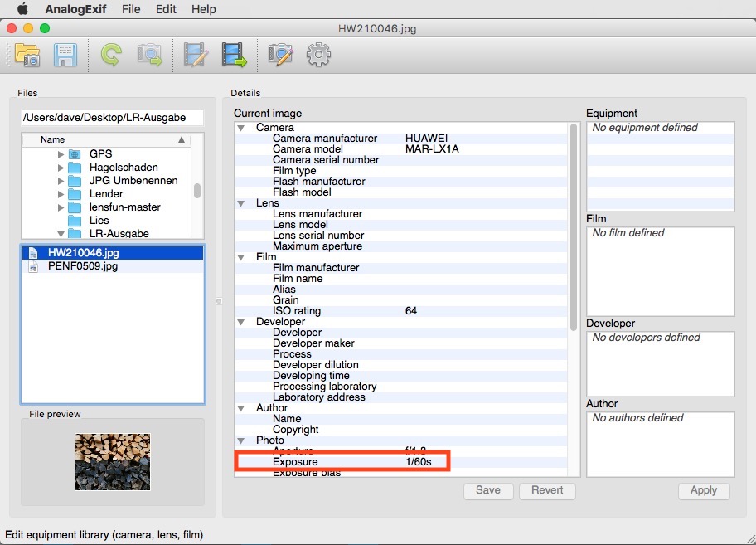Screen dimensions: 756x545
Task: Open the Help menu
Action: click(x=203, y=9)
